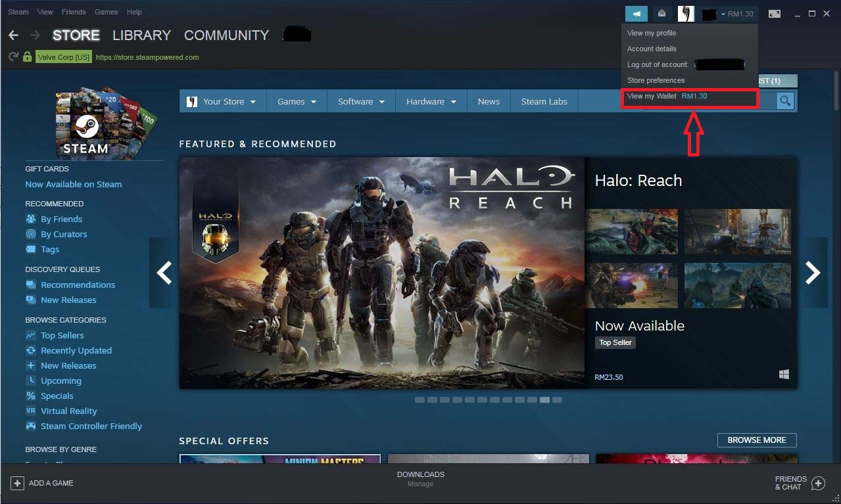Select the STORE tab
Viewport: 841px width, 504px height.
pyautogui.click(x=76, y=35)
